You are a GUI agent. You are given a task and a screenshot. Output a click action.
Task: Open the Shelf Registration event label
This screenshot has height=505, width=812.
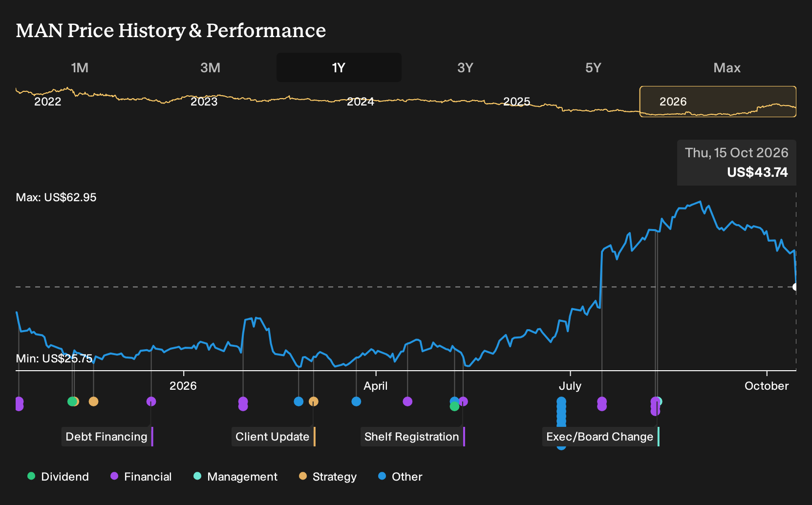coord(413,437)
